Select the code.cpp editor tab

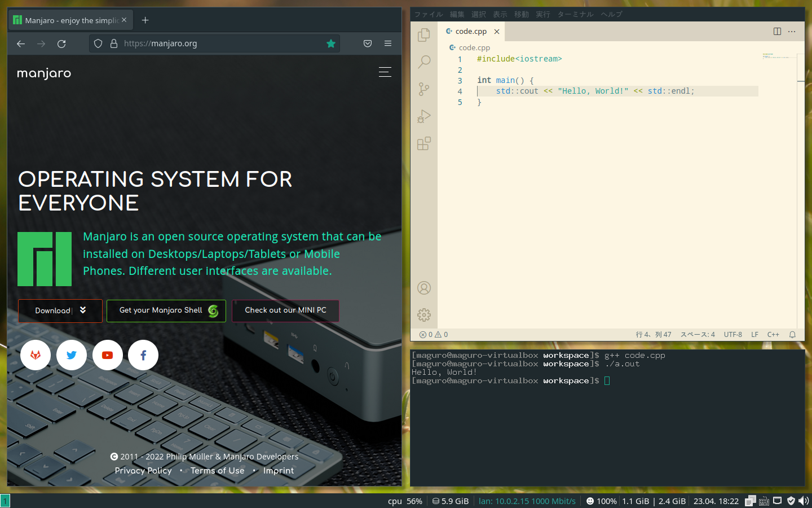[x=470, y=32]
